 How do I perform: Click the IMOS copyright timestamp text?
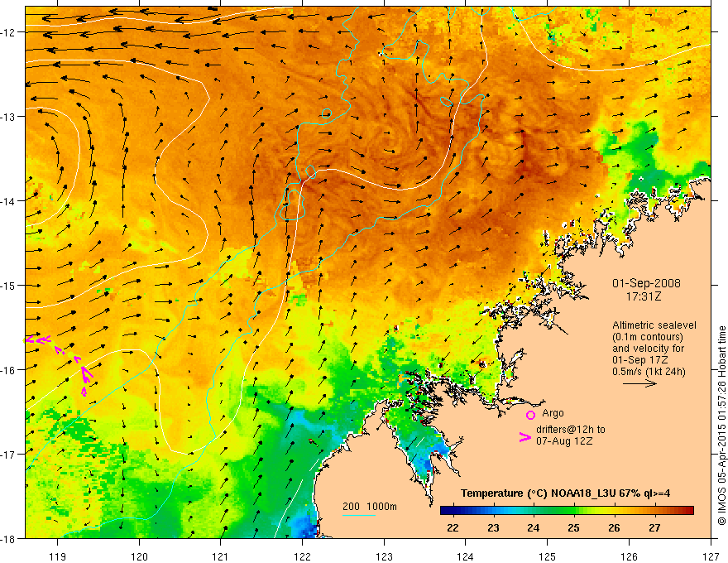coord(721,426)
